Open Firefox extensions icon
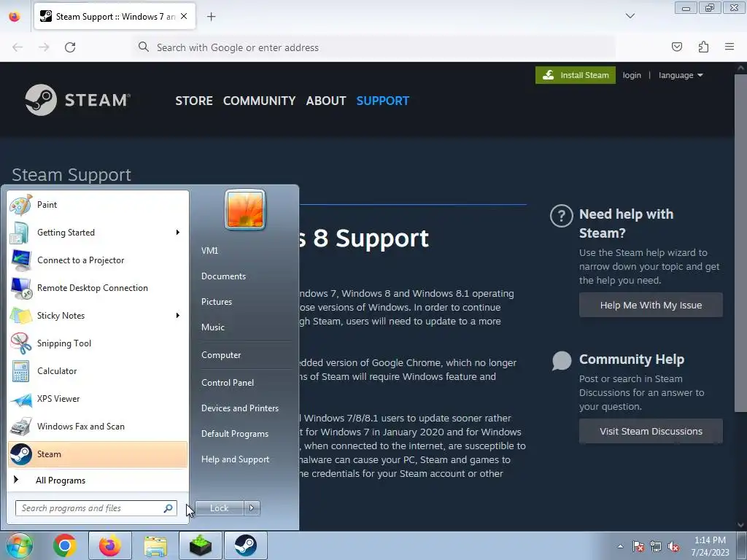The height and width of the screenshot is (560, 747). click(703, 47)
